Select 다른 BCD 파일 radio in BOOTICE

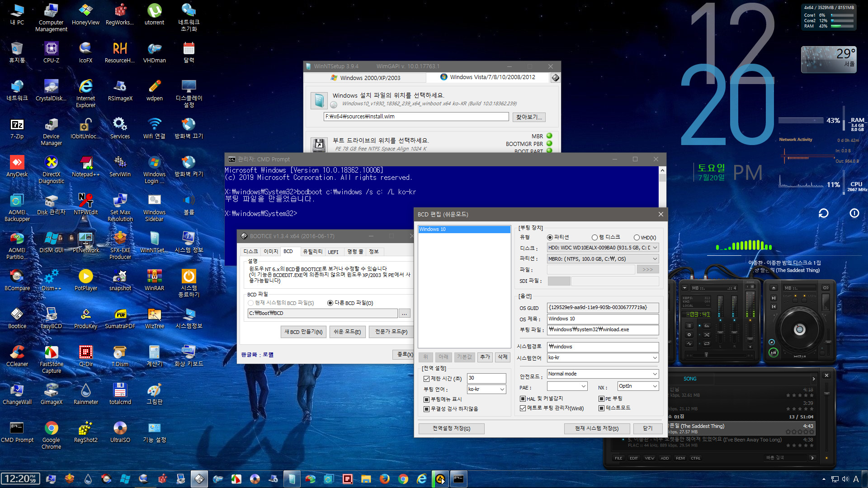pyautogui.click(x=330, y=303)
